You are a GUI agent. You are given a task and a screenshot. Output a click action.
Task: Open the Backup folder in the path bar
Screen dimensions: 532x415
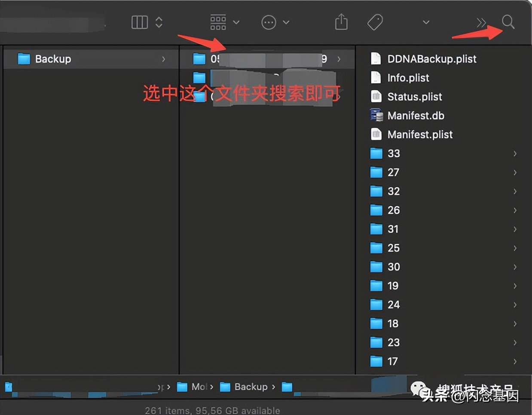tap(250, 387)
